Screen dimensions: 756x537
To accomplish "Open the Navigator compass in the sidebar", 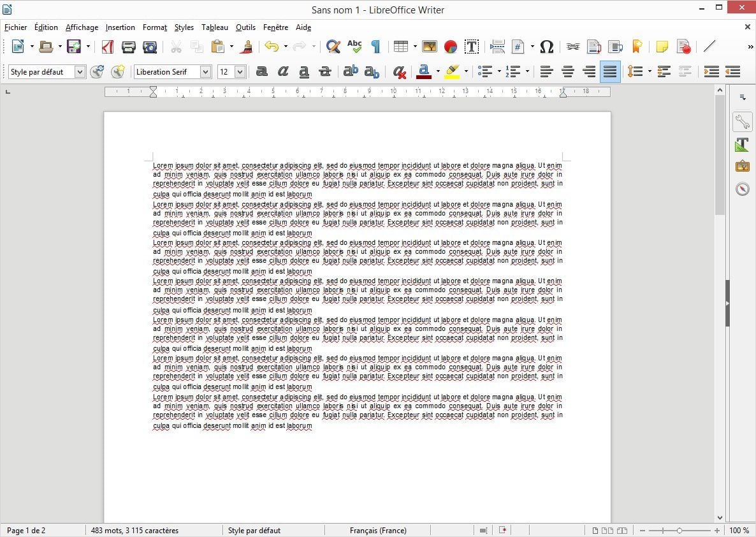I will (742, 189).
